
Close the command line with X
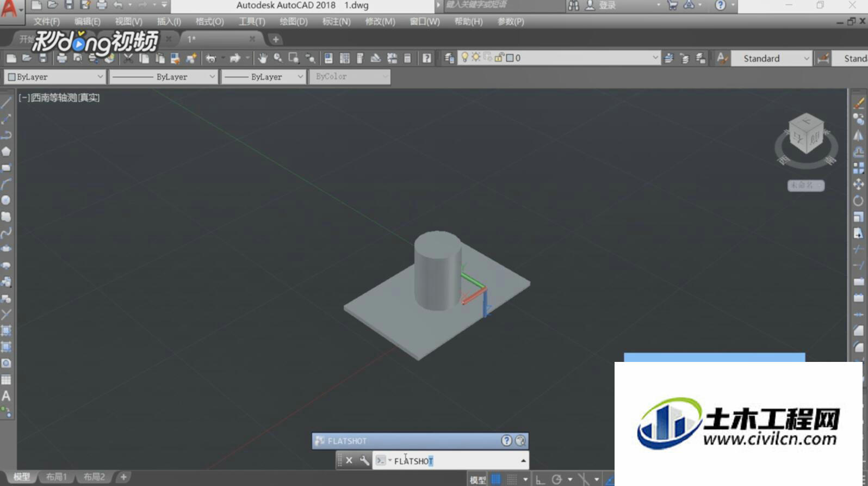tap(349, 460)
